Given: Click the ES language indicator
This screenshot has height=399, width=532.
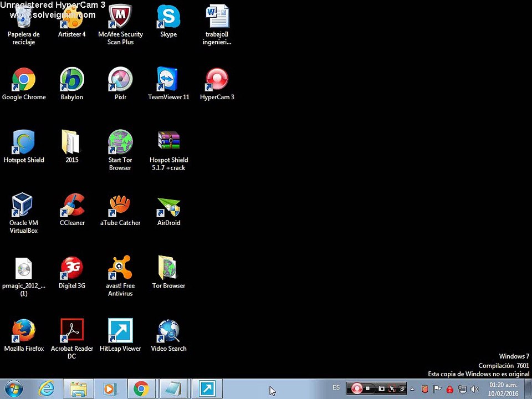Looking at the screenshot, I should [x=336, y=387].
